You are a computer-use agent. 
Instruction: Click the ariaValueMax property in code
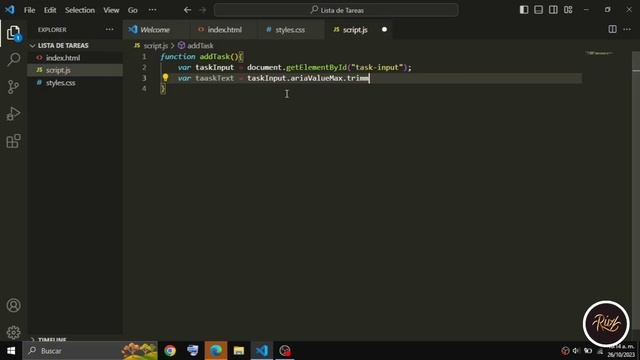click(x=316, y=78)
